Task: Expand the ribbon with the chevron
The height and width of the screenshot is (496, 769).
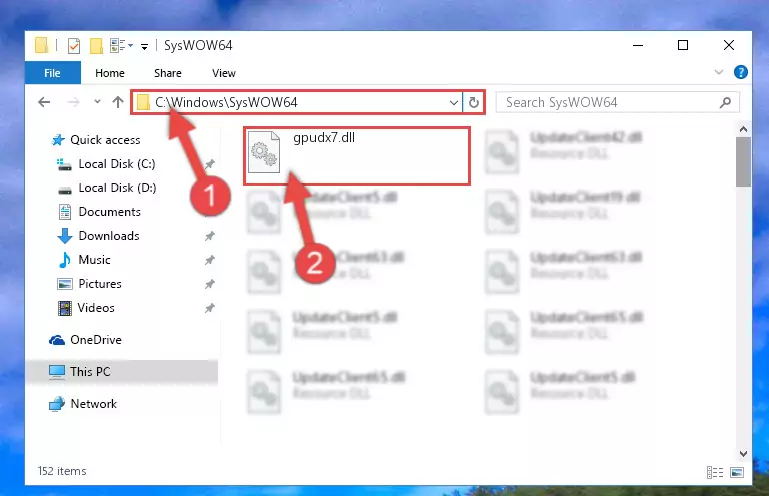Action: pyautogui.click(x=719, y=73)
